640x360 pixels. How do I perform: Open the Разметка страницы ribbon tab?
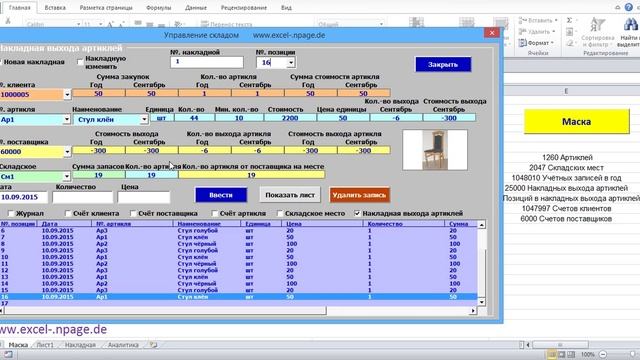106,8
